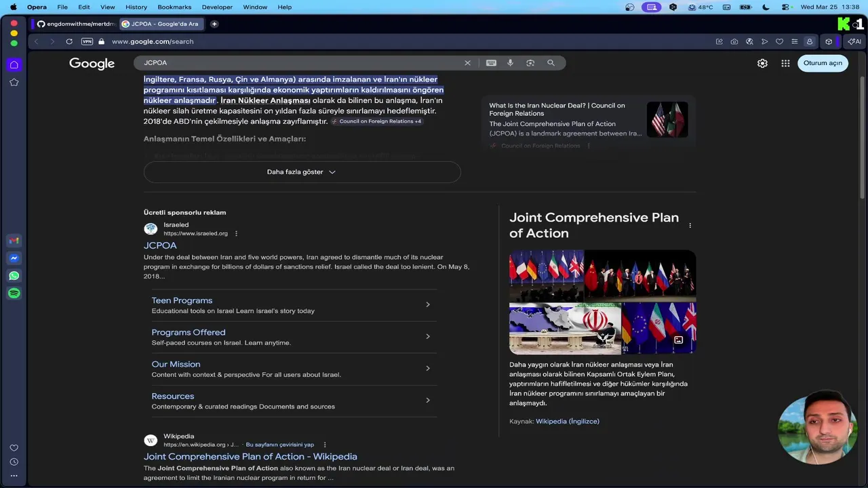Go back to previous page
Screen dimensions: 868x488
coord(37,41)
